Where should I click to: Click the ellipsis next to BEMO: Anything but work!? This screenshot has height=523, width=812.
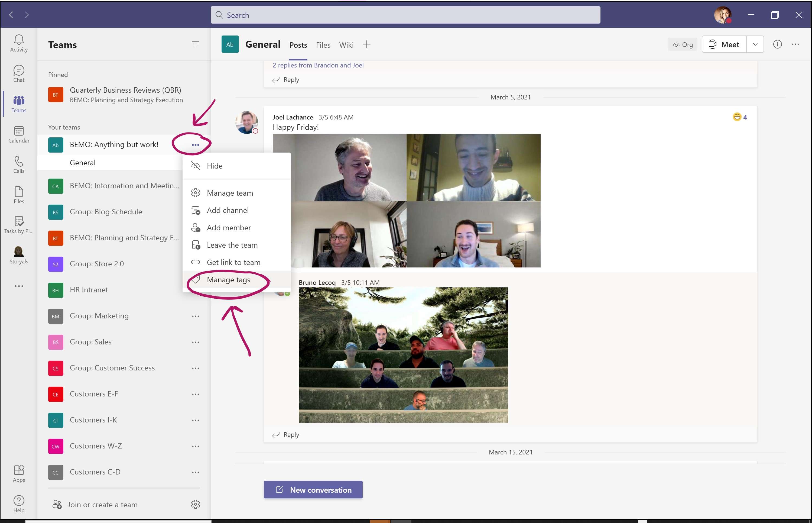(195, 145)
